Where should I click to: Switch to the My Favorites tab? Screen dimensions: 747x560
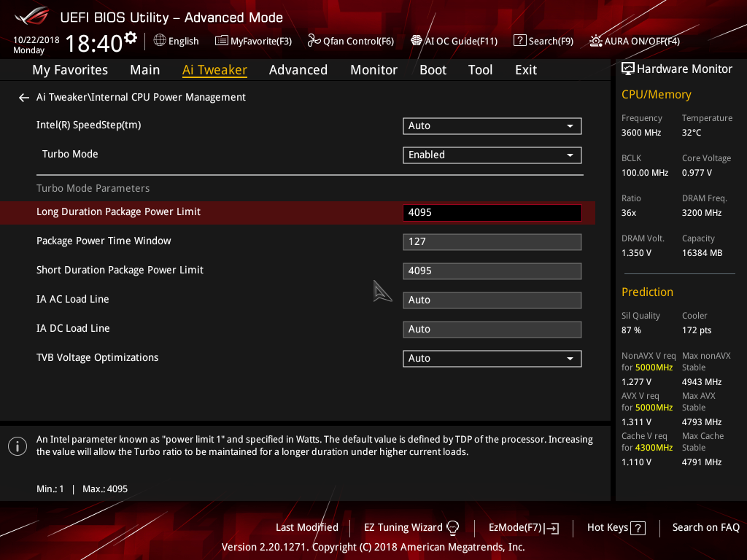pos(70,70)
